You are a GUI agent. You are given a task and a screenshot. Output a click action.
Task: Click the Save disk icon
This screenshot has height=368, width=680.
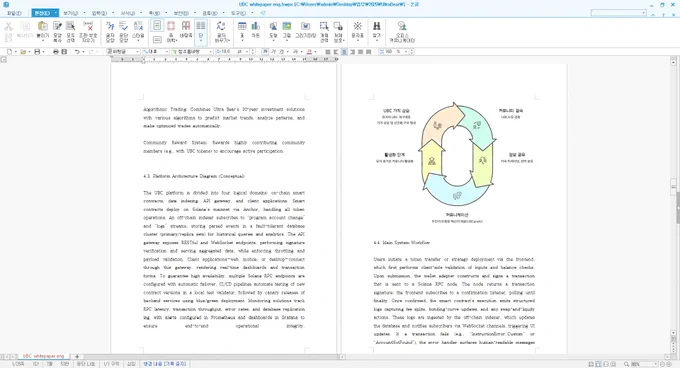pyautogui.click(x=37, y=52)
